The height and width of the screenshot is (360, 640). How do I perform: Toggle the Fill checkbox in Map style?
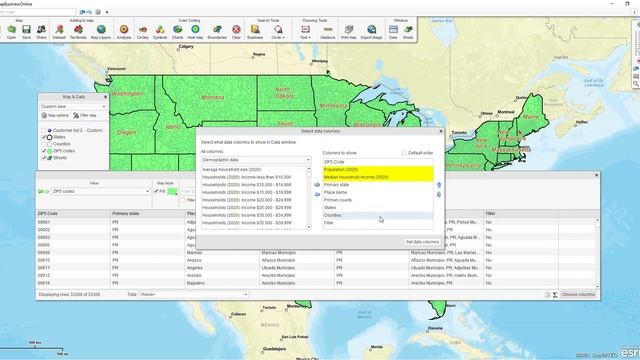[x=156, y=191]
